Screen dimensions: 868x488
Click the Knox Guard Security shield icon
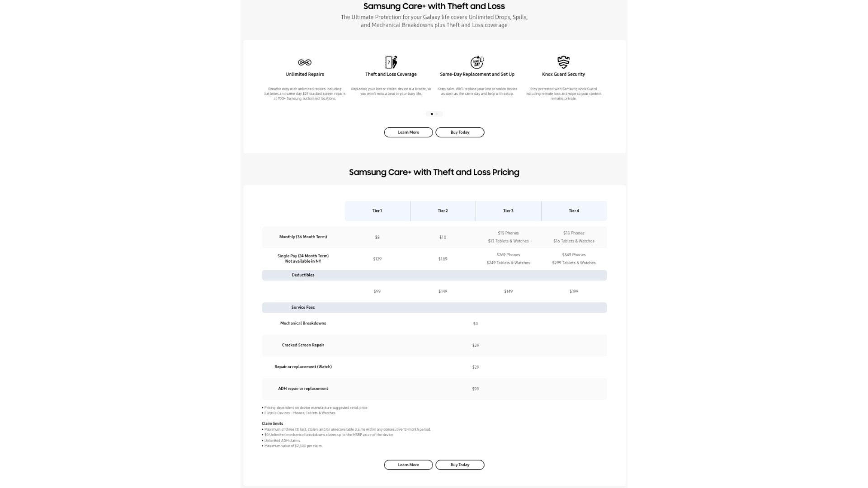[563, 62]
